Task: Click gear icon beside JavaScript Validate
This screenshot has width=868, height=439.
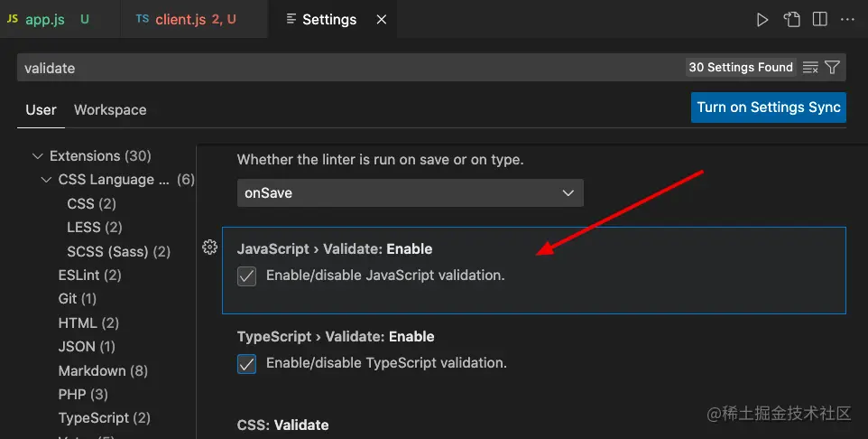Action: (210, 248)
